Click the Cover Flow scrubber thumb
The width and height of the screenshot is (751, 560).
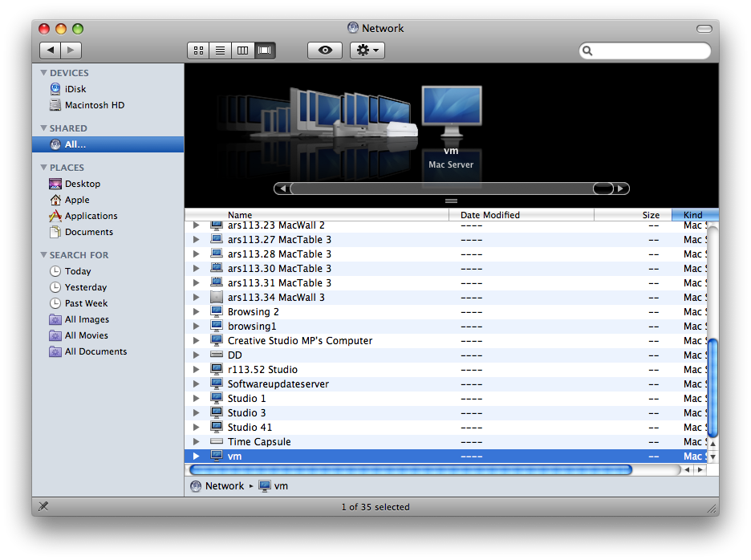tap(603, 189)
